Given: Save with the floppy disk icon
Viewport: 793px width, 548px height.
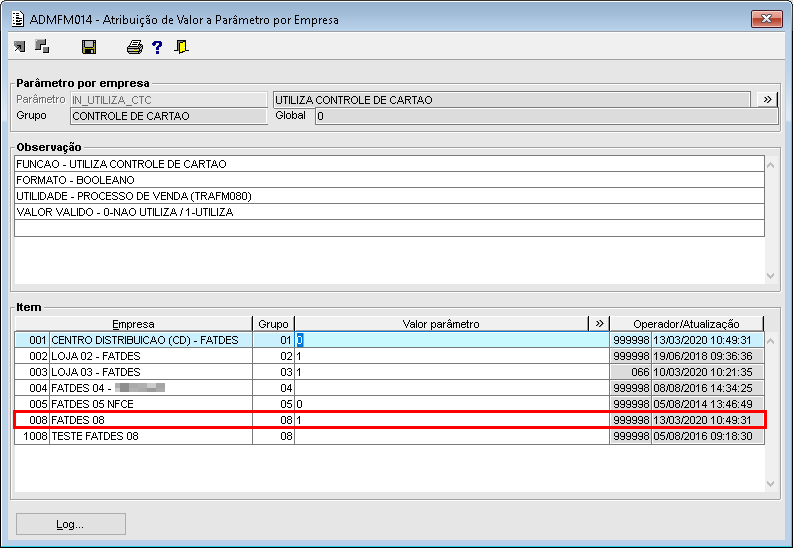Looking at the screenshot, I should click(89, 47).
